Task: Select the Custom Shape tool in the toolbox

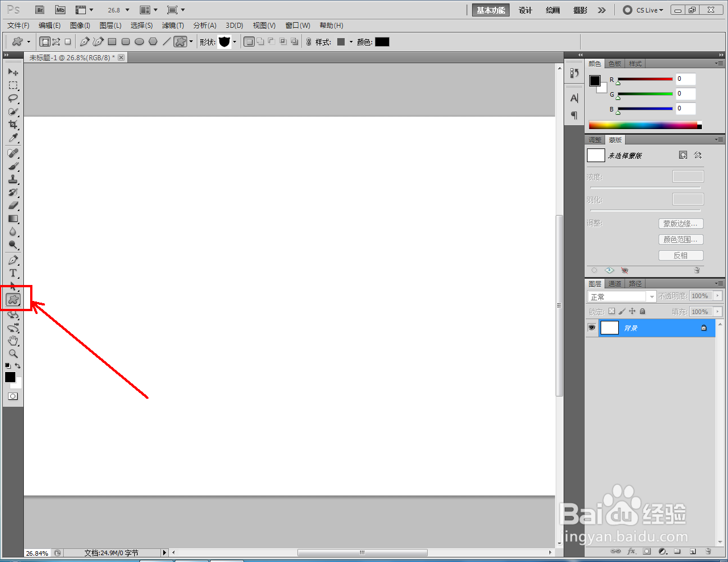Action: pyautogui.click(x=13, y=299)
